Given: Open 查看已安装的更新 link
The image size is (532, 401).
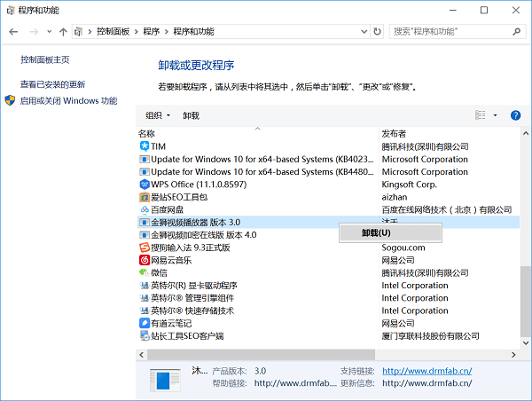Looking at the screenshot, I should click(x=52, y=84).
